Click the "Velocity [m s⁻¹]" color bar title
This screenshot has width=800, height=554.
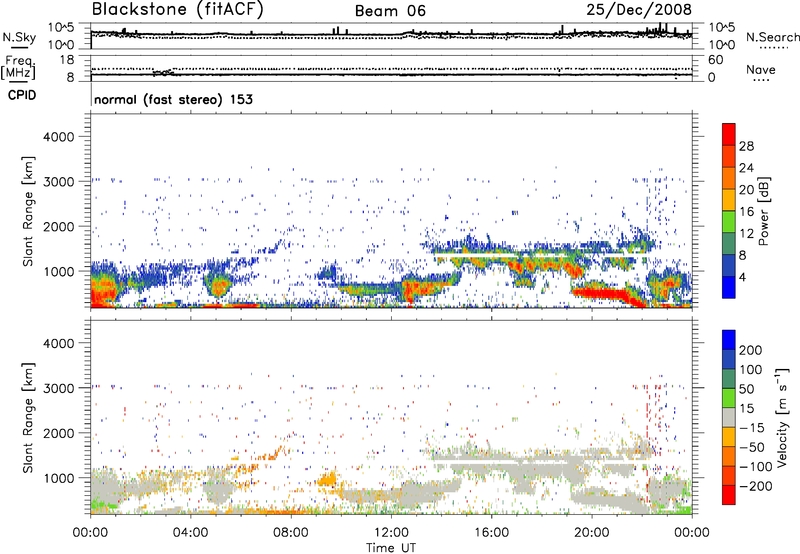pos(781,417)
